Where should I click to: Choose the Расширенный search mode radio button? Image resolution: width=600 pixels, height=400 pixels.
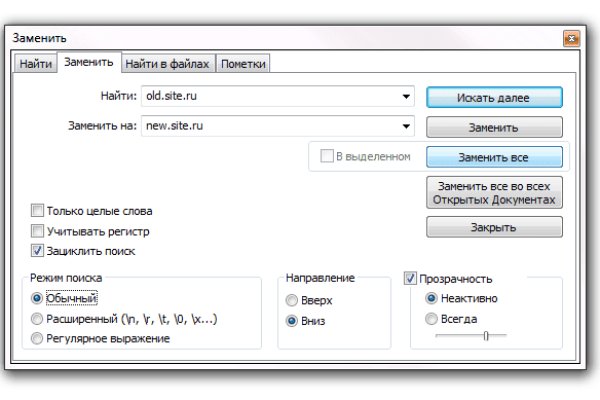pos(38,319)
